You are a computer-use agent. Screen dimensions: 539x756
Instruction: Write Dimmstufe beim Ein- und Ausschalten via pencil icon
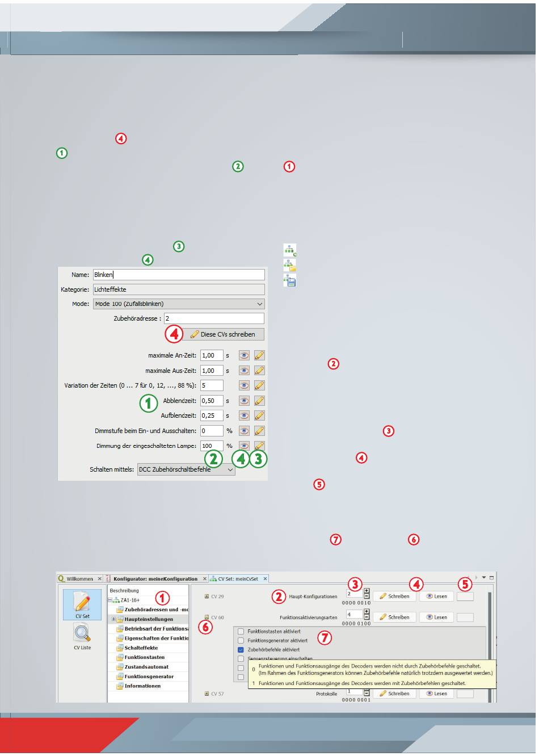259,431
